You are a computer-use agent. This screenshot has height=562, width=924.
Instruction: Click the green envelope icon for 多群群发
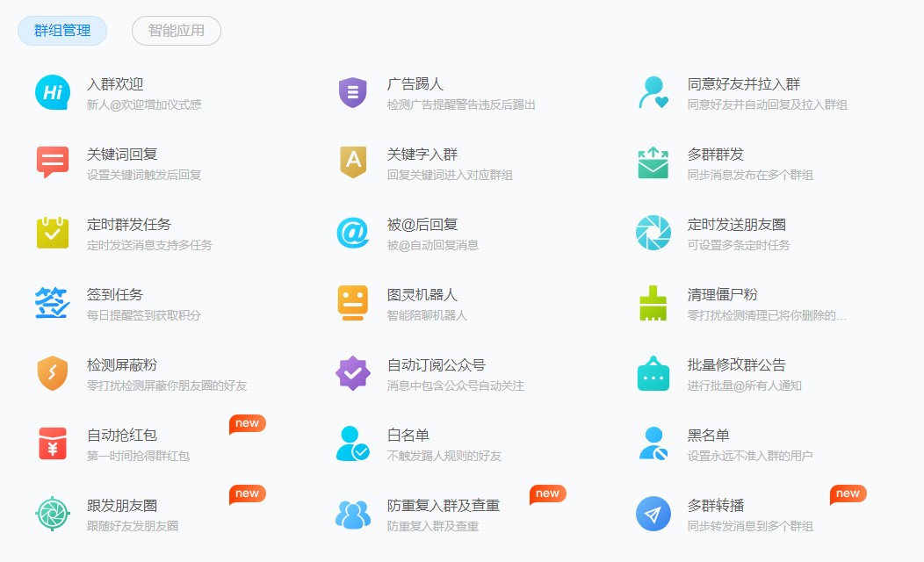tap(653, 162)
